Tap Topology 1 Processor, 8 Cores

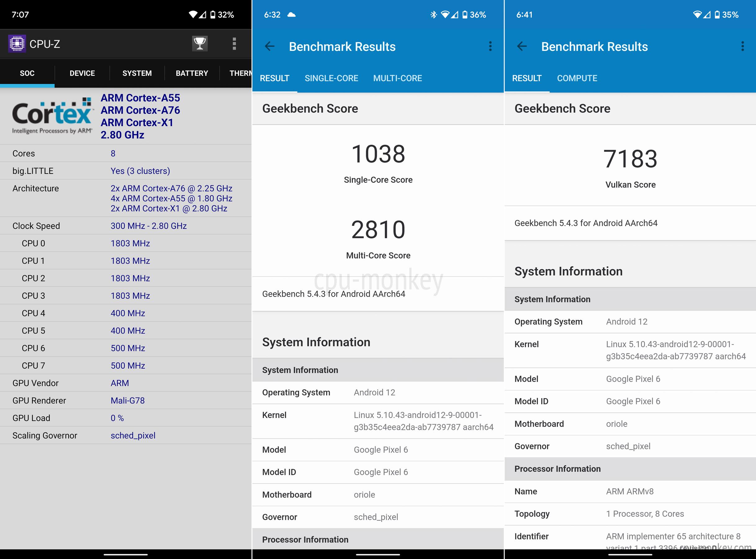point(630,514)
